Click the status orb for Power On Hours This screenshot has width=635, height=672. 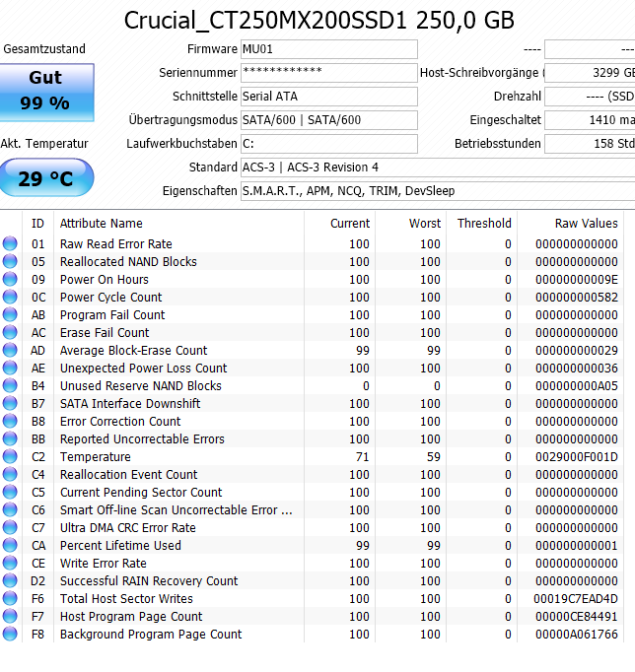pos(10,279)
